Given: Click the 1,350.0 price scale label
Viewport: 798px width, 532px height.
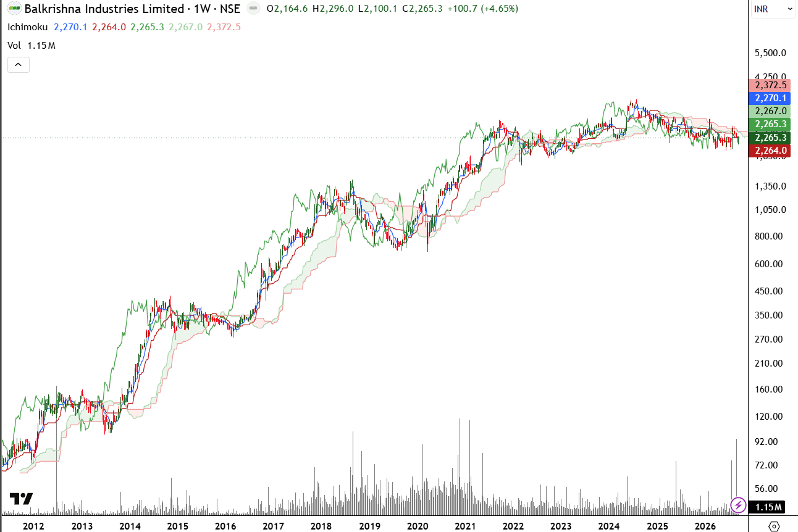Looking at the screenshot, I should 770,186.
